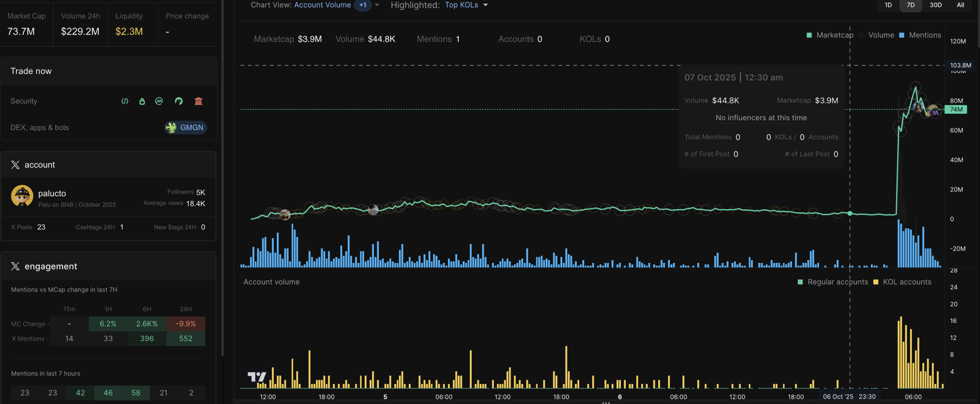
Task: Click the 74M current price axis label
Action: [x=956, y=109]
